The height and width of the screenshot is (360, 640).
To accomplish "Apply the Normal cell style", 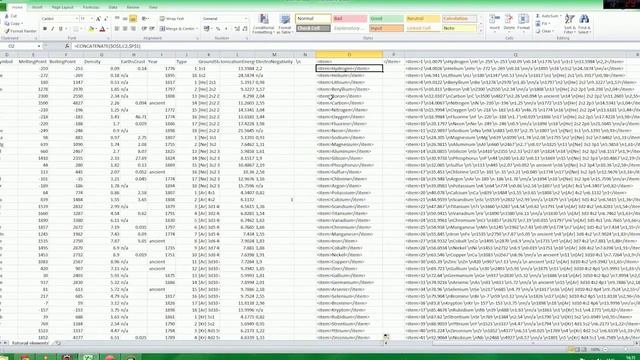I will pos(313,19).
